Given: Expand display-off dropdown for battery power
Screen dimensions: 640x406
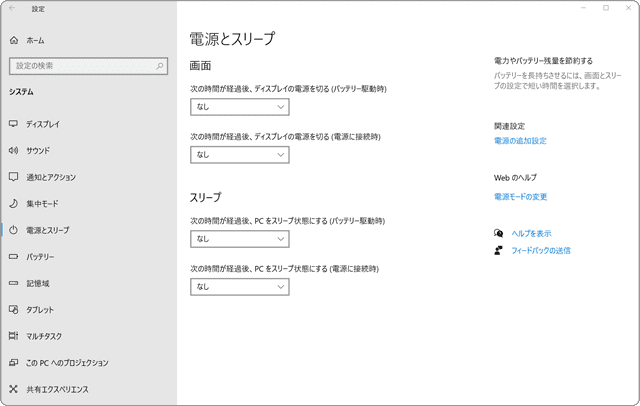Looking at the screenshot, I should [240, 107].
